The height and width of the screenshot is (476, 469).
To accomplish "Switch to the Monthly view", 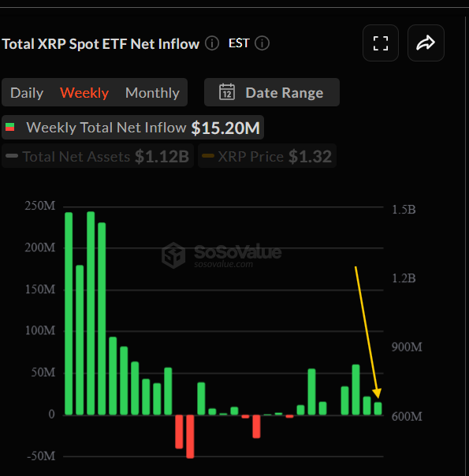I will click(x=152, y=92).
